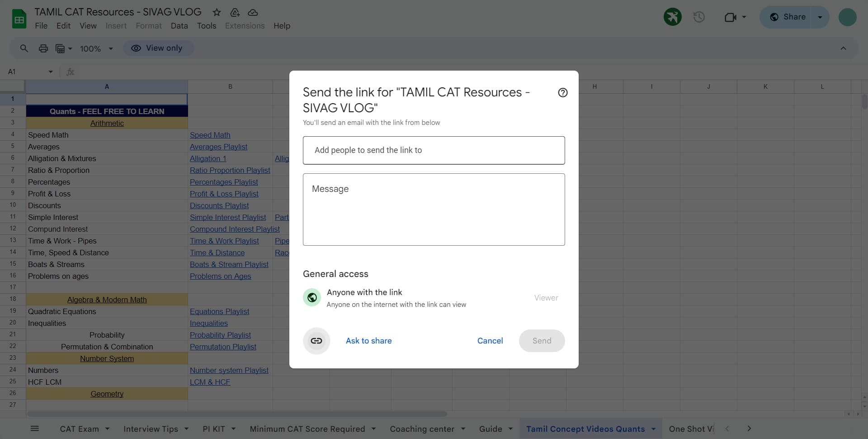
Task: Click the help icon in share dialog
Action: (562, 93)
